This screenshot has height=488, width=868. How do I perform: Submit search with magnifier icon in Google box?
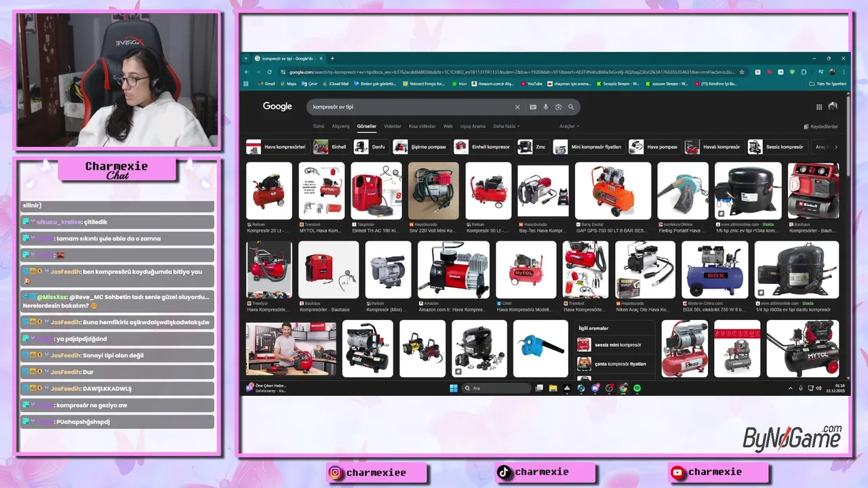[571, 107]
